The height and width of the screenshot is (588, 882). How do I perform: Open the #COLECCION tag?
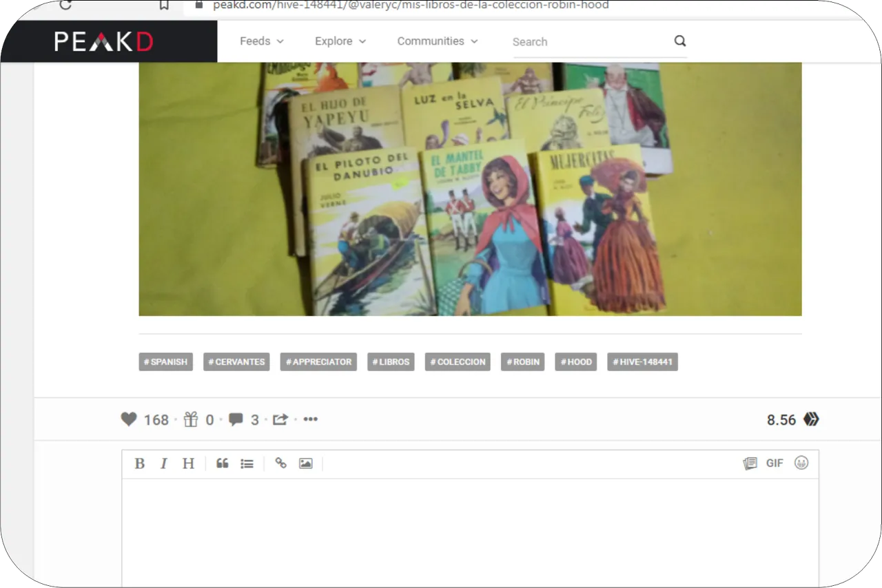(458, 361)
